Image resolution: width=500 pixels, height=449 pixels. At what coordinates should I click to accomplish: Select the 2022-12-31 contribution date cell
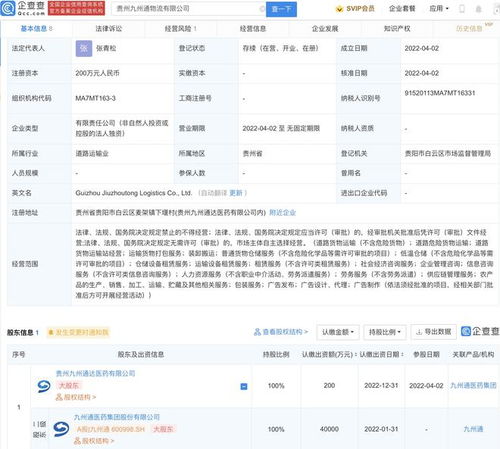(x=381, y=386)
